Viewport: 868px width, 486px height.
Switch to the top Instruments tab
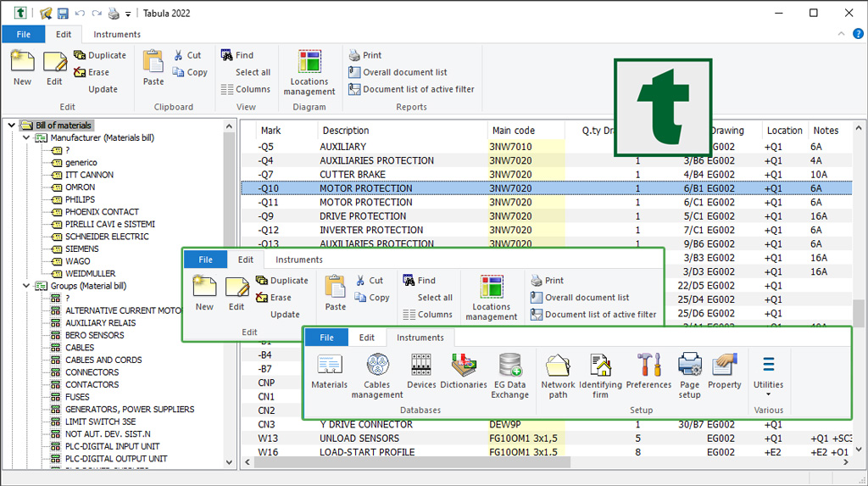tap(117, 35)
